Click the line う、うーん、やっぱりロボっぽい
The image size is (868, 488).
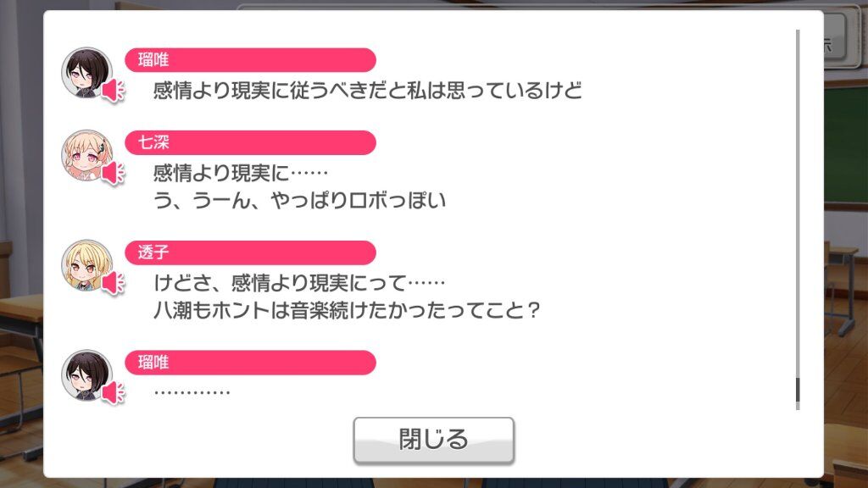pos(299,200)
